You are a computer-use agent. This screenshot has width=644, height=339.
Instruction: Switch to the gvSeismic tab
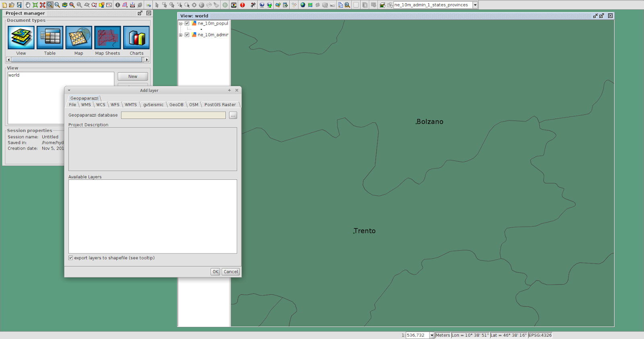point(153,105)
